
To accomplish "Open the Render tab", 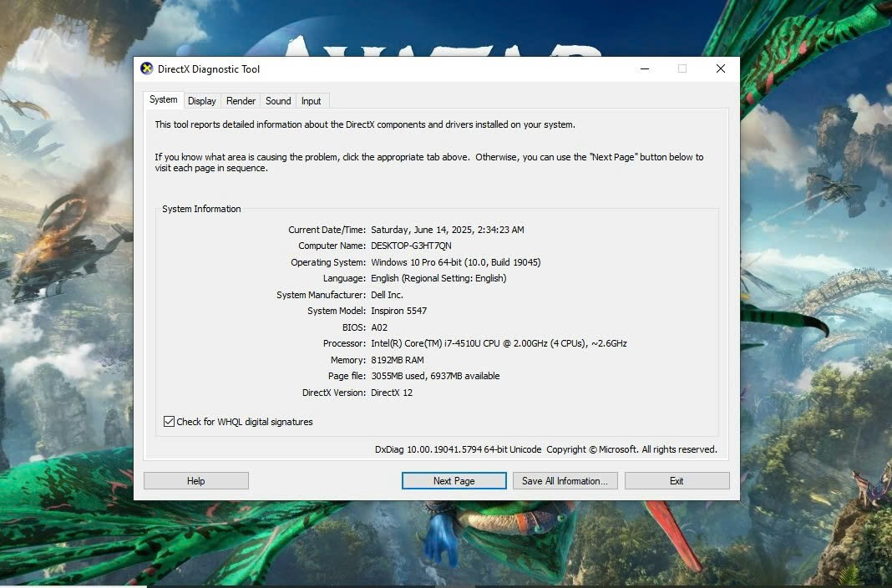I will pos(241,101).
